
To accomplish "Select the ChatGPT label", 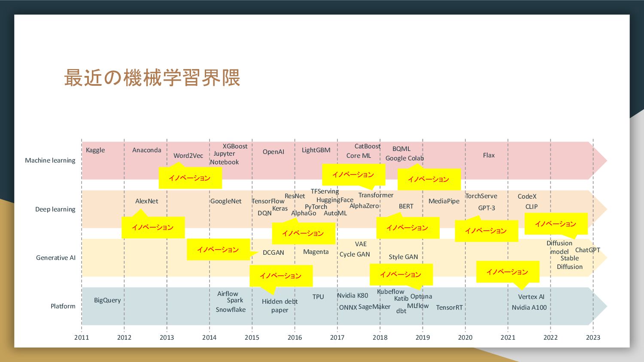I will tap(587, 250).
